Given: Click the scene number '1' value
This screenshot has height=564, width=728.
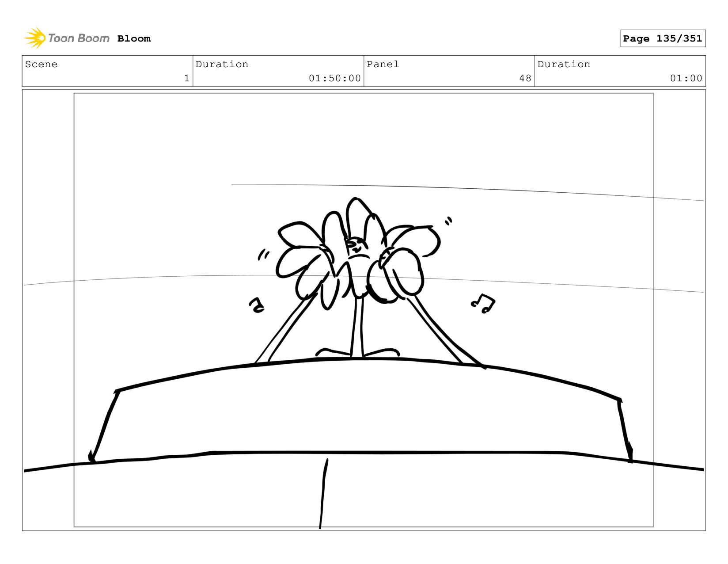Looking at the screenshot, I should 187,78.
